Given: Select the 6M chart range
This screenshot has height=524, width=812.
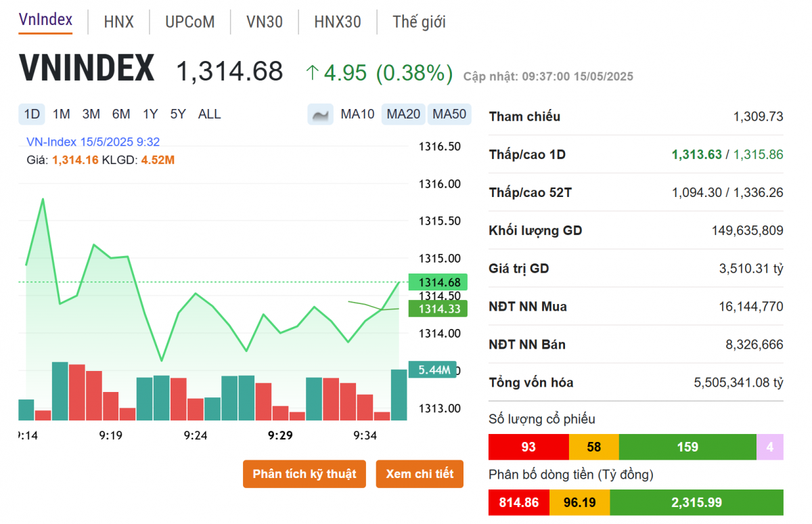Looking at the screenshot, I should click(x=121, y=114).
